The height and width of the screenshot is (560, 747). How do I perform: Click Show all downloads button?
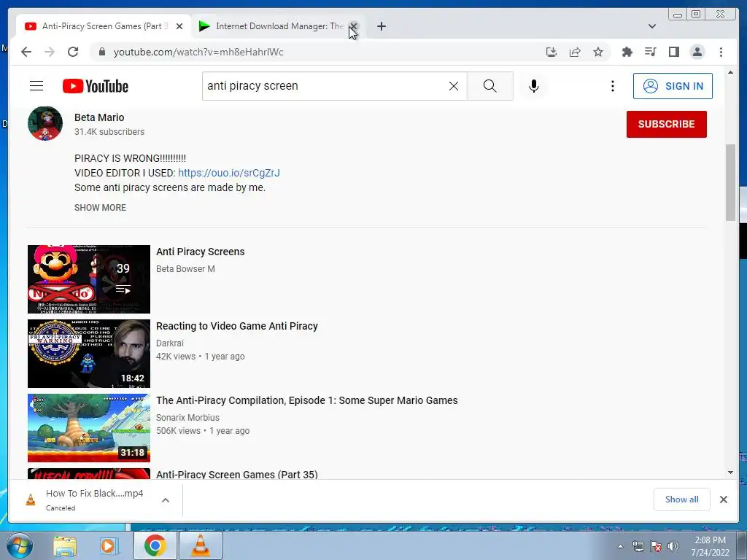(x=682, y=499)
